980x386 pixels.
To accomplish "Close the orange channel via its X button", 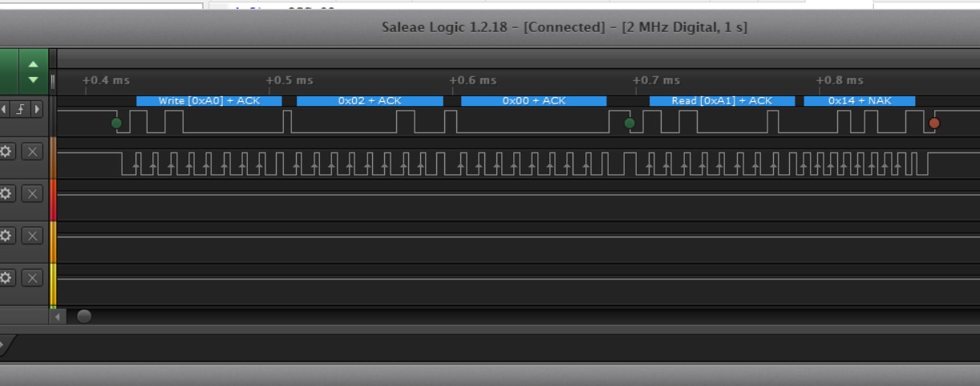I will tap(31, 235).
